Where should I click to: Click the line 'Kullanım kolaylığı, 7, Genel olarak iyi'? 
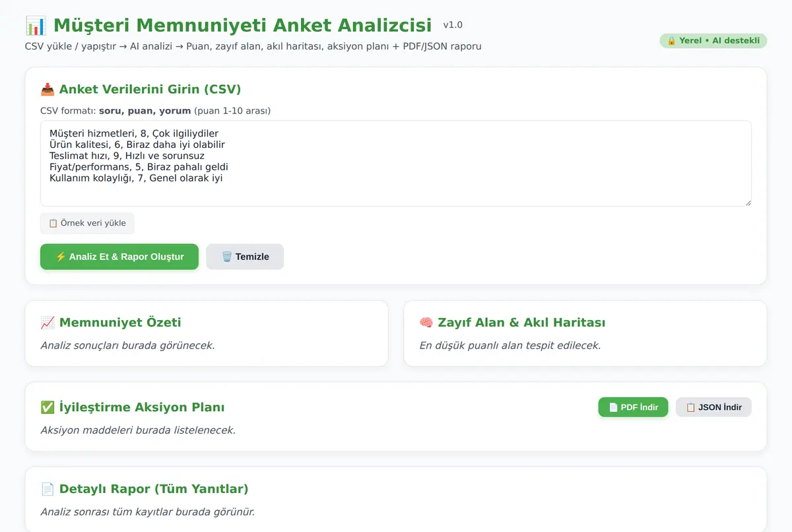point(136,178)
